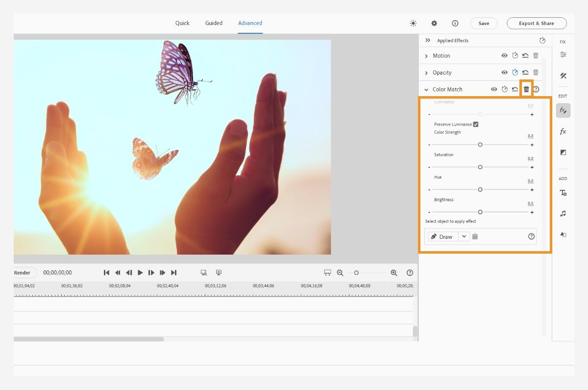The width and height of the screenshot is (588, 390).
Task: Click the Saturation slider handle
Action: (x=480, y=167)
